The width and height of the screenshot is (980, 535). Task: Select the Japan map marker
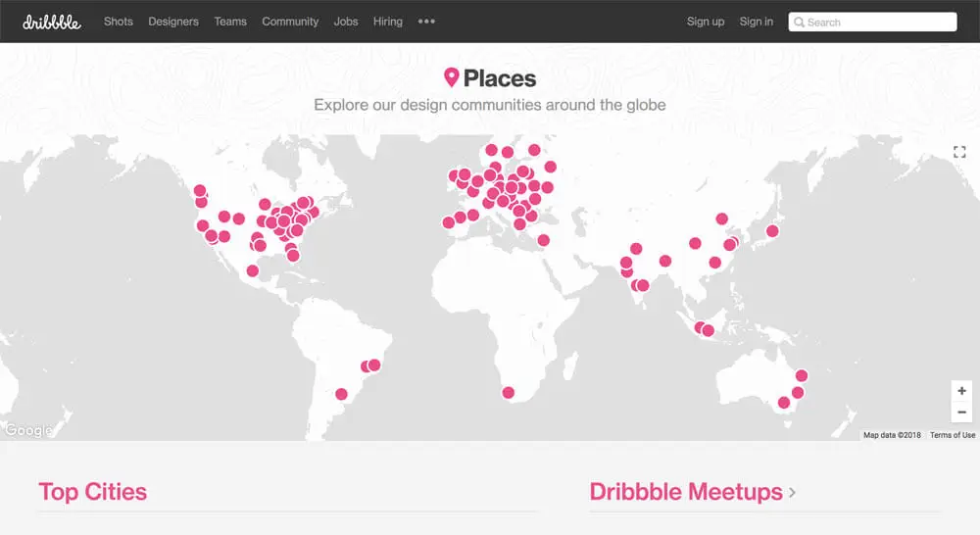[772, 231]
